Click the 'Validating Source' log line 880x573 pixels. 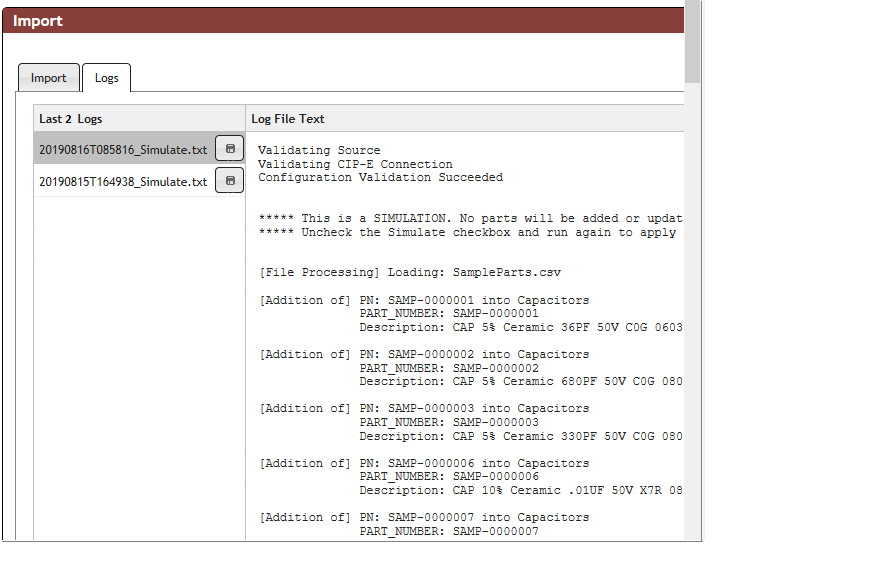coord(319,150)
